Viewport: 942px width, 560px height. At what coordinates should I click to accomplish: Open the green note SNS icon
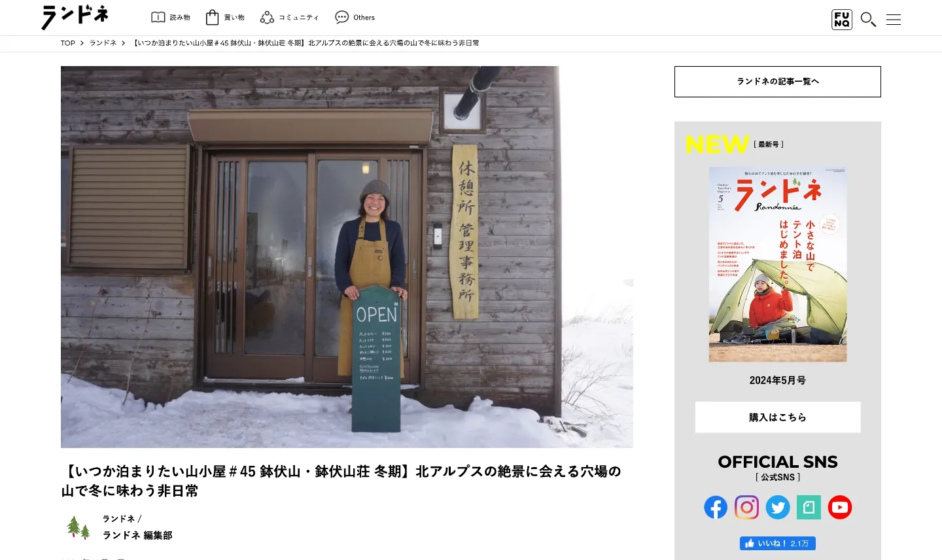809,507
